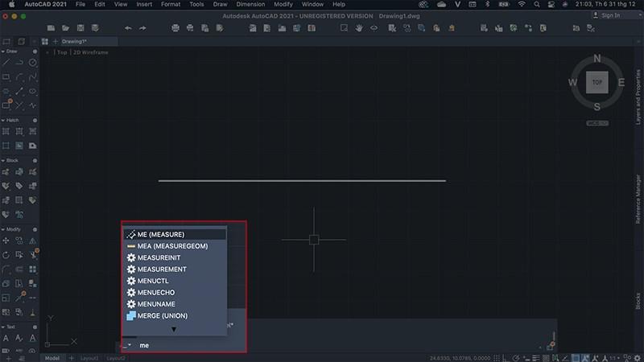644x362 pixels.
Task: Select the Spline tool in Draw panel
Action: tap(33, 76)
